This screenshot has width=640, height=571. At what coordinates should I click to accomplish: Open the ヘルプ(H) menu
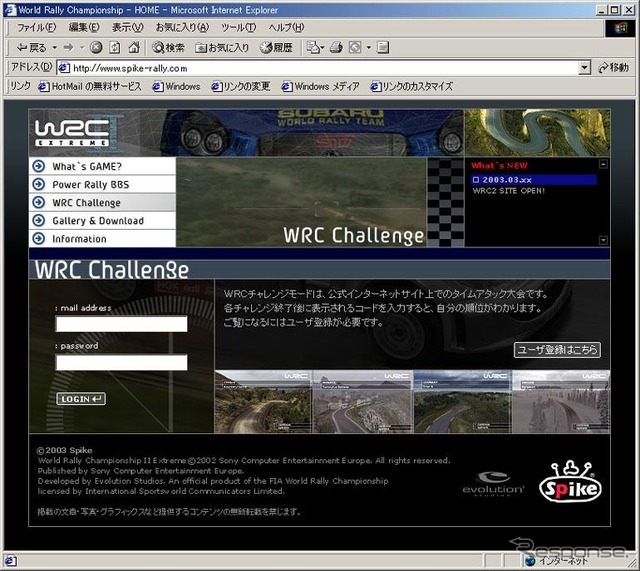click(286, 27)
